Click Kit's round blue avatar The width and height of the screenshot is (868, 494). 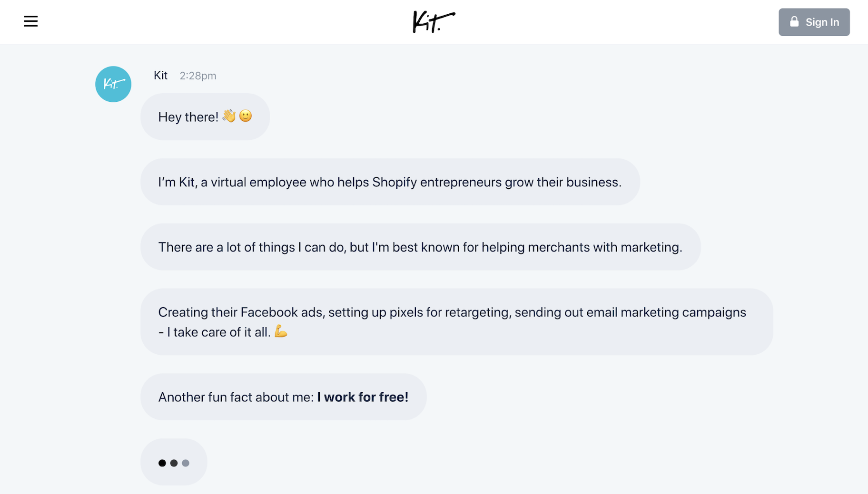tap(113, 84)
